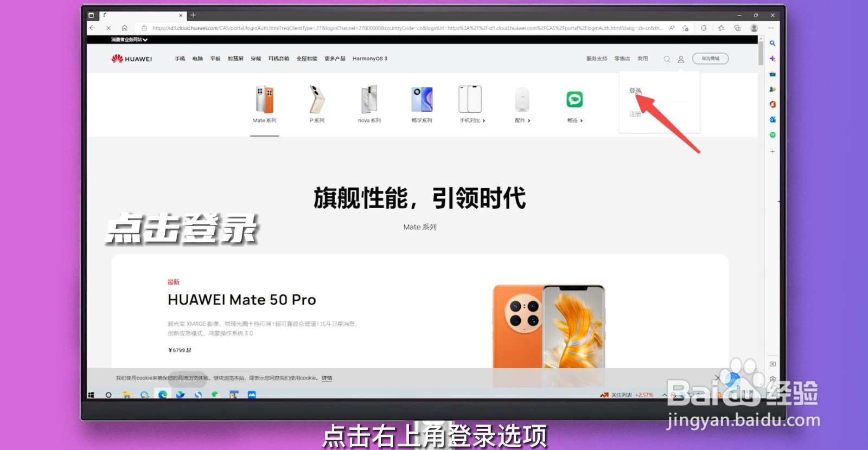Open the 手机对比 comparison link
868x450 pixels.
(x=472, y=120)
